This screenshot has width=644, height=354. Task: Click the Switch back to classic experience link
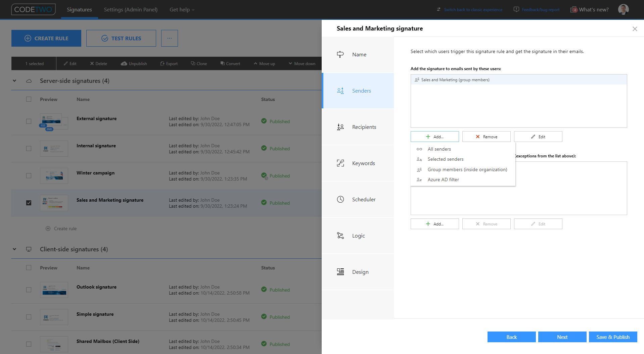[x=473, y=9]
